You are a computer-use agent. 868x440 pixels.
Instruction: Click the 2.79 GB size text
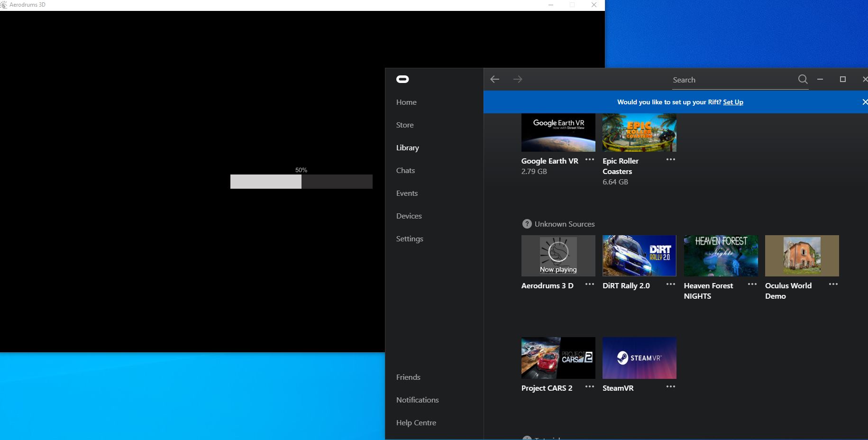tap(534, 171)
